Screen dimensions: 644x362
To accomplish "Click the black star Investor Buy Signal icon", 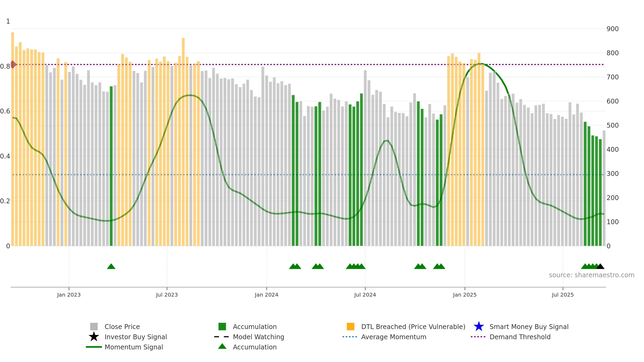I will (94, 337).
